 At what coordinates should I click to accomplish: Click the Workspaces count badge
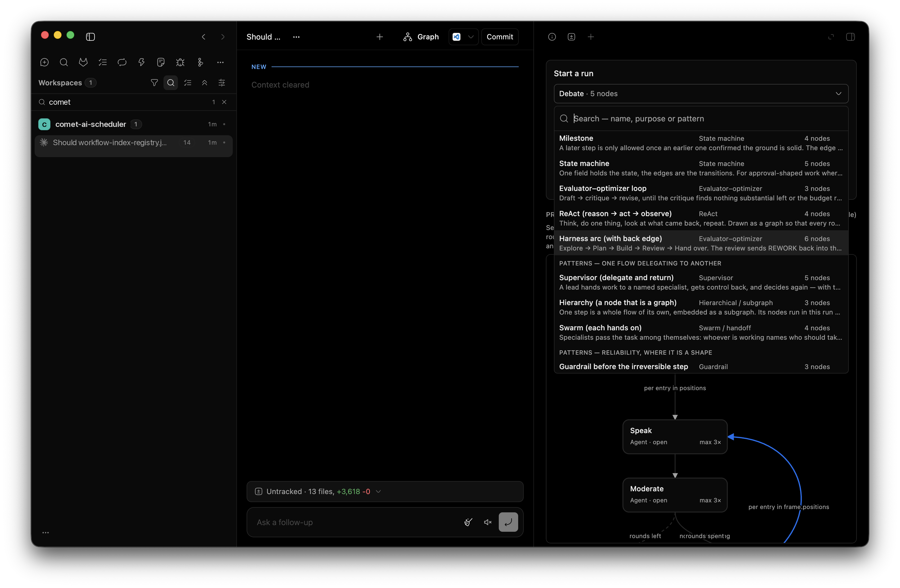(90, 82)
